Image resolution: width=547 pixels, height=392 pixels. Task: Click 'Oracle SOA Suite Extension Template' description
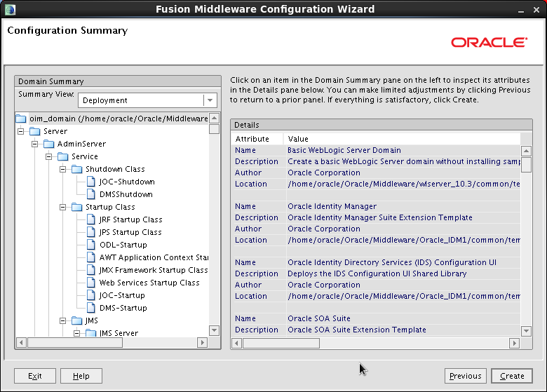pyautogui.click(x=356, y=330)
